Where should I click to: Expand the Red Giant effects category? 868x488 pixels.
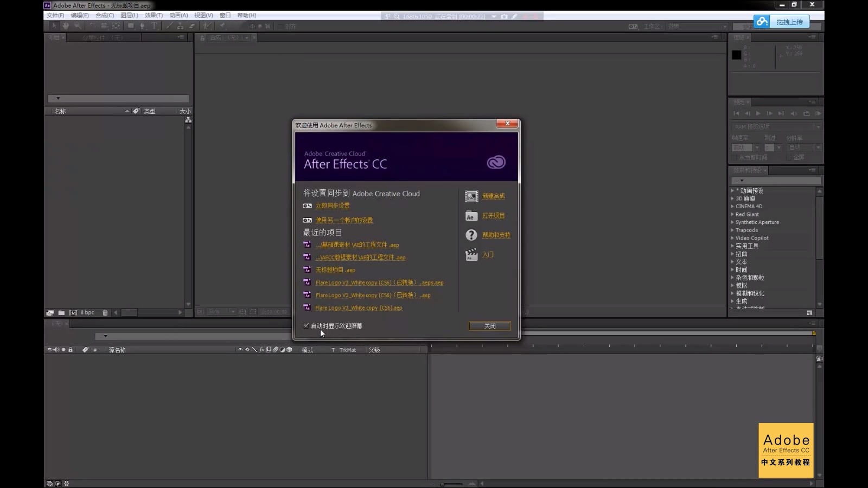pyautogui.click(x=732, y=214)
